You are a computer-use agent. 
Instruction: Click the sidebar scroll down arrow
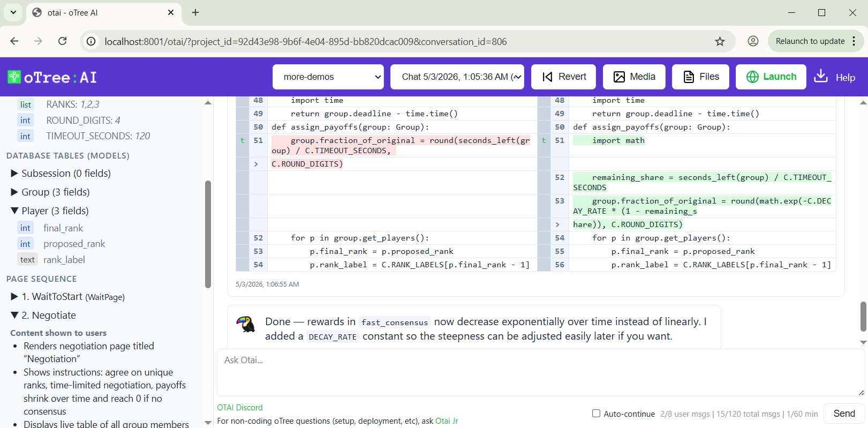tap(208, 423)
